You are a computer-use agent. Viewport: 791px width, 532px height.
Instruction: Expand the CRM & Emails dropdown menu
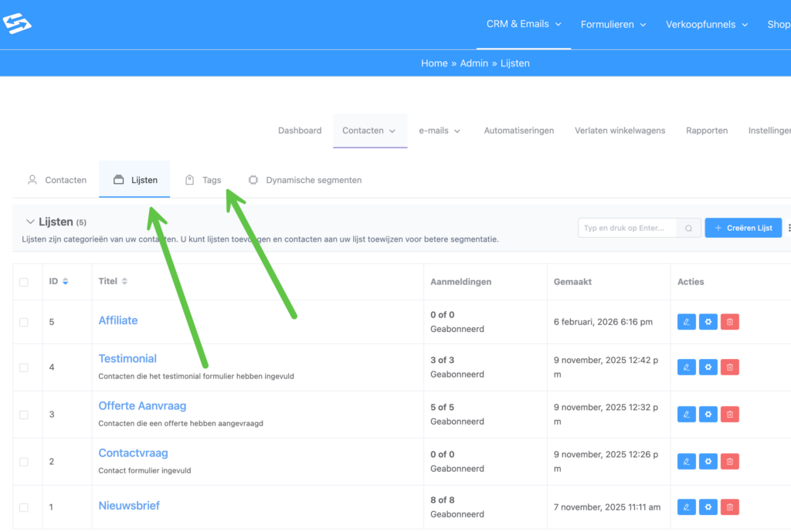524,25
